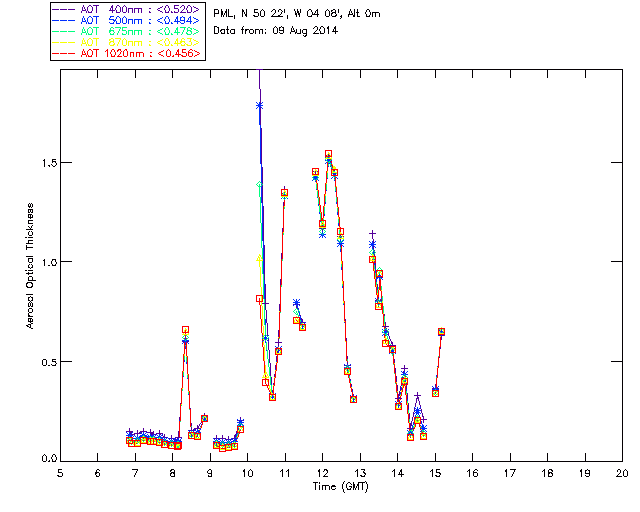Click the x-axis tick label 12
Image resolution: width=640 pixels, height=512 pixels.
(322, 473)
